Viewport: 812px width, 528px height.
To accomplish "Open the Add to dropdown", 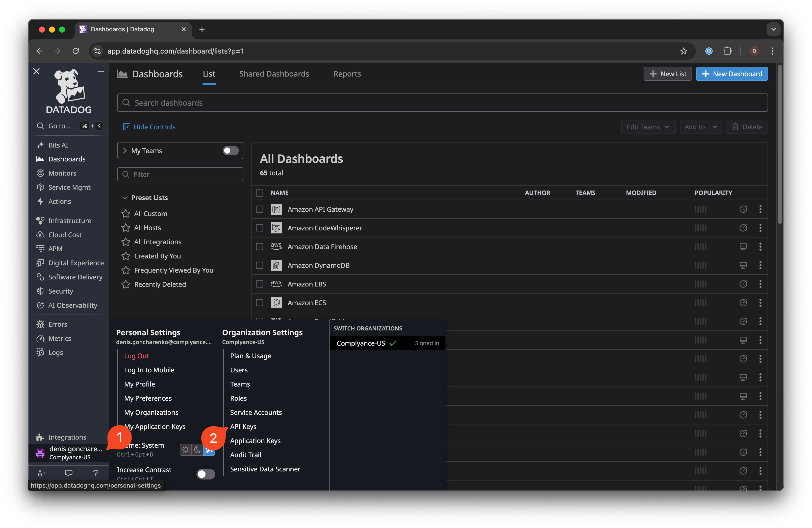I will tap(700, 127).
